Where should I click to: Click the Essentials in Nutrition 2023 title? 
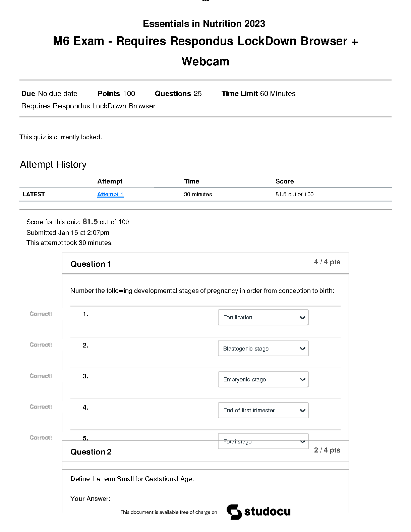point(204,23)
